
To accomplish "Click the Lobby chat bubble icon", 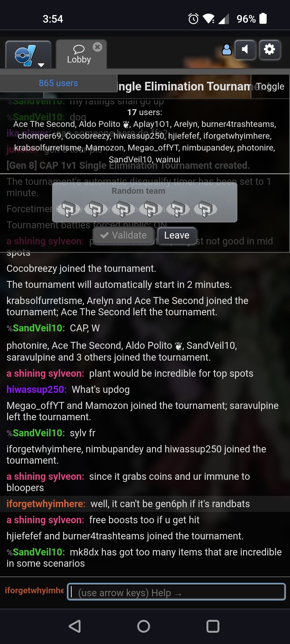I will [79, 49].
